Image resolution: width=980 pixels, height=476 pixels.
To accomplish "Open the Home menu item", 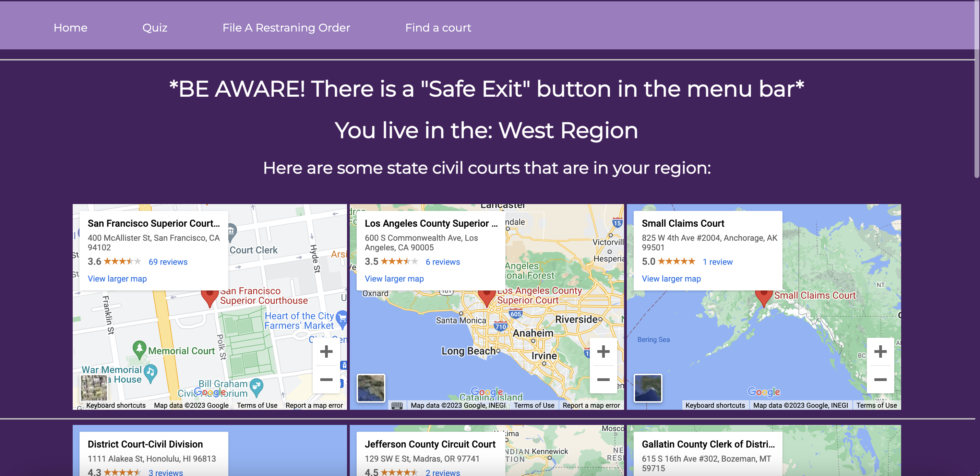I will (x=70, y=28).
